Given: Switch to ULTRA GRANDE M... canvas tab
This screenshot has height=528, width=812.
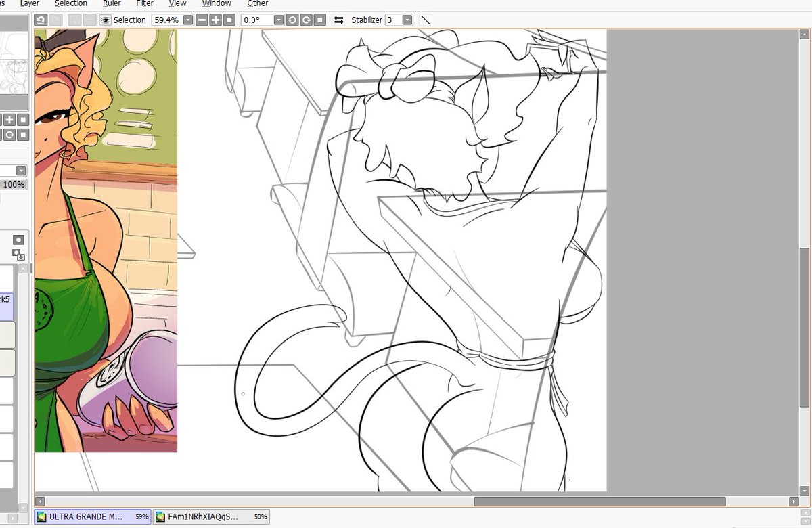Looking at the screenshot, I should click(93, 516).
